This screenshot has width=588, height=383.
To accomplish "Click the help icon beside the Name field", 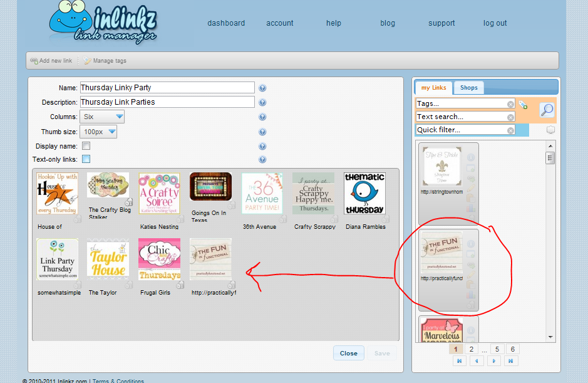I will click(262, 88).
